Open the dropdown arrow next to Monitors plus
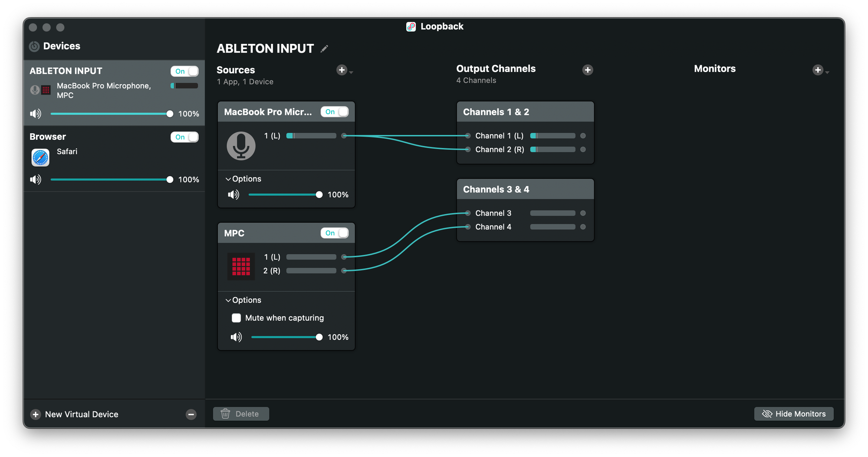Viewport: 868px width, 457px height. tap(828, 72)
